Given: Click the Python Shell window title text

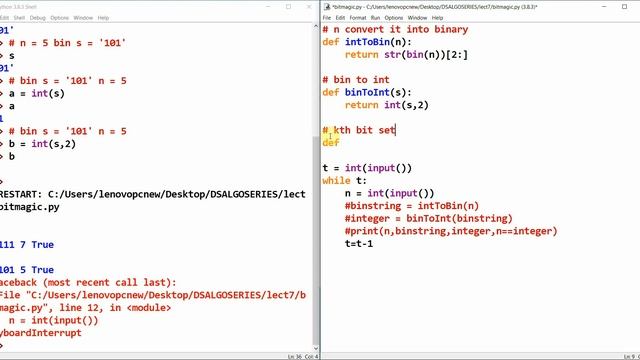Looking at the screenshot, I should point(18,7).
